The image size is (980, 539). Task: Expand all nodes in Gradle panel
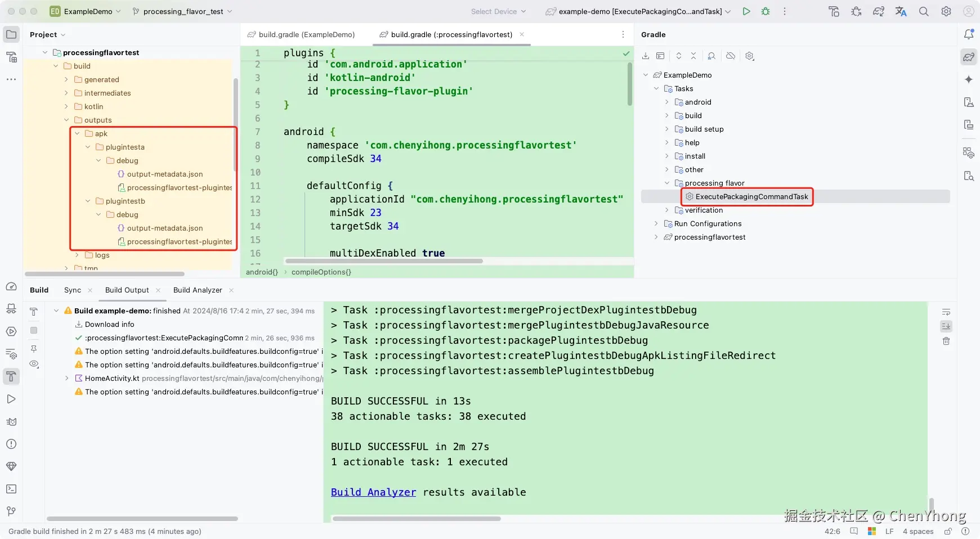[x=679, y=56]
